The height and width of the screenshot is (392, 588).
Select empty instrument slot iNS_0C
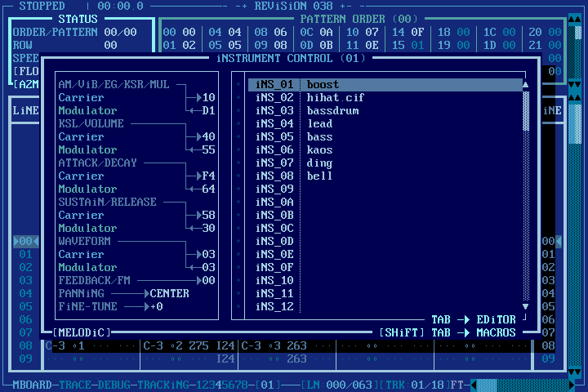pos(385,229)
